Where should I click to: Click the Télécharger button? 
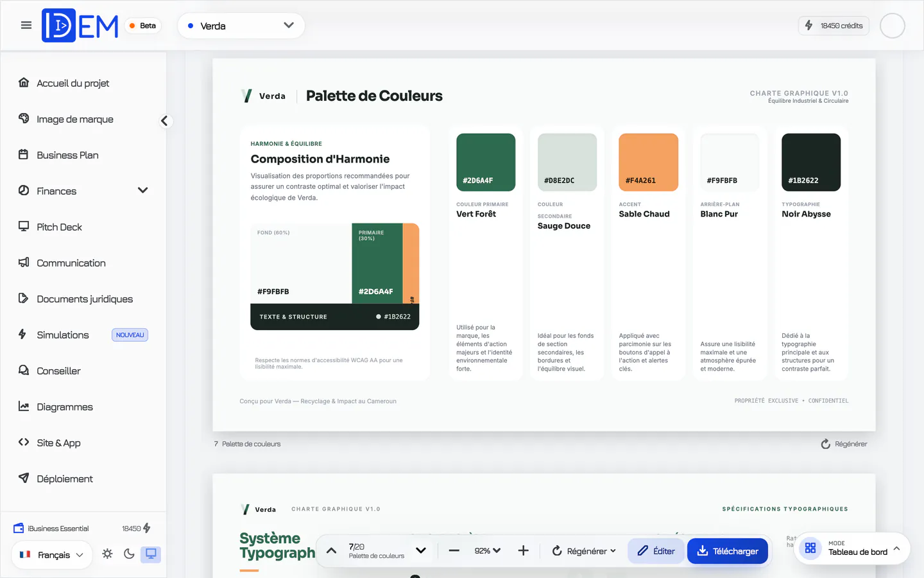pyautogui.click(x=727, y=551)
